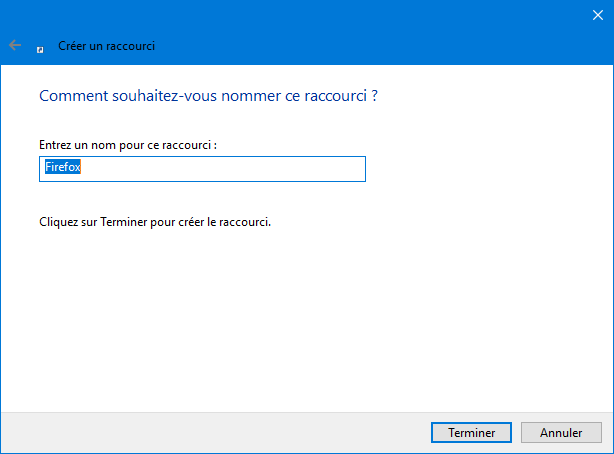Click the word raccourci in the window title
The image size is (614, 454).
coord(130,46)
